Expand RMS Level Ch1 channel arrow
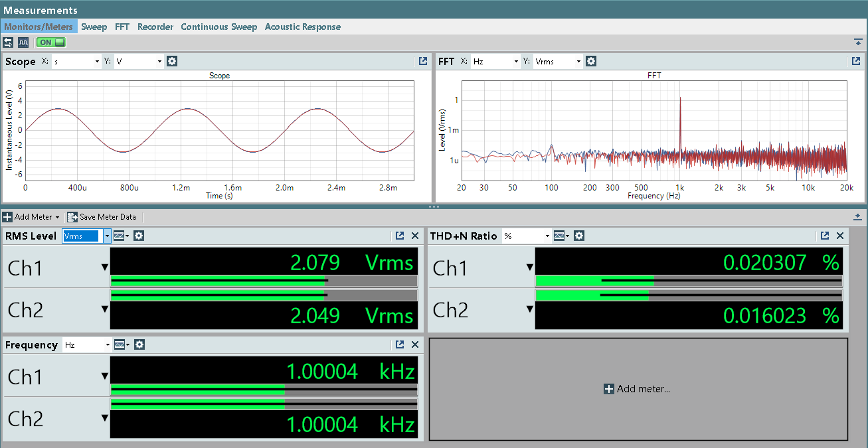The height and width of the screenshot is (448, 868). [x=104, y=267]
